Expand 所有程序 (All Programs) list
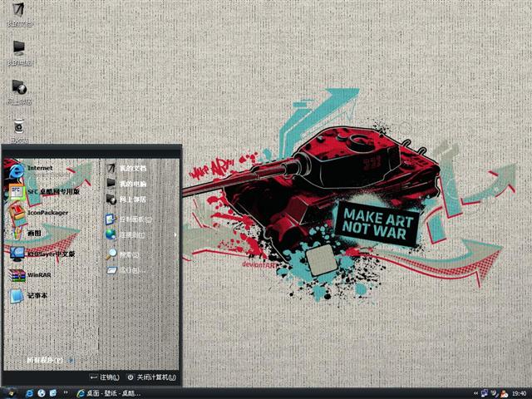 [x=51, y=360]
